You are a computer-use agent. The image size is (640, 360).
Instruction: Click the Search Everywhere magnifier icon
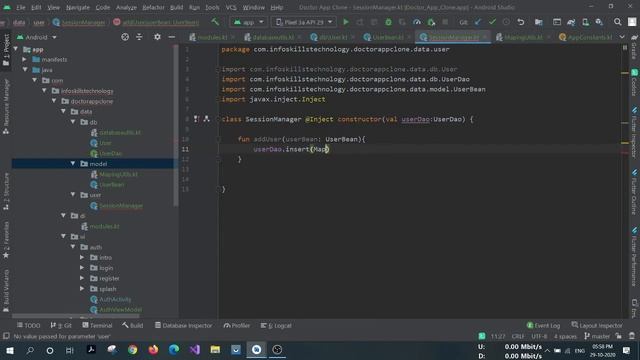618,22
